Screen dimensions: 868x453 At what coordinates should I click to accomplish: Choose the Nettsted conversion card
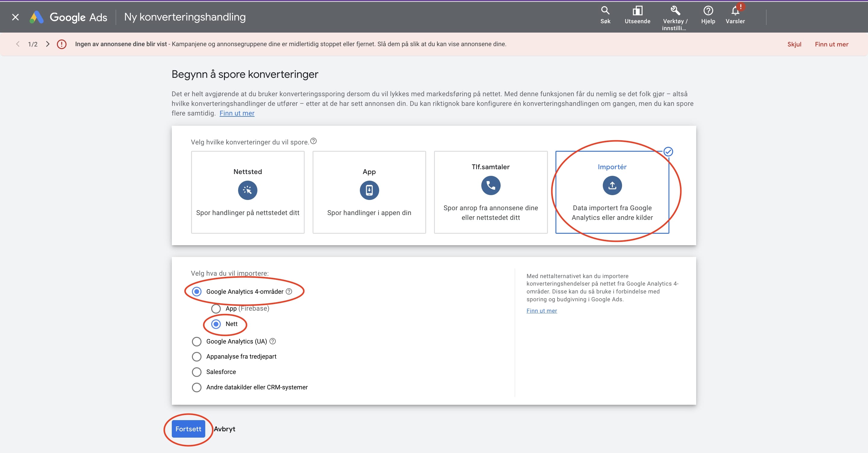click(x=248, y=192)
